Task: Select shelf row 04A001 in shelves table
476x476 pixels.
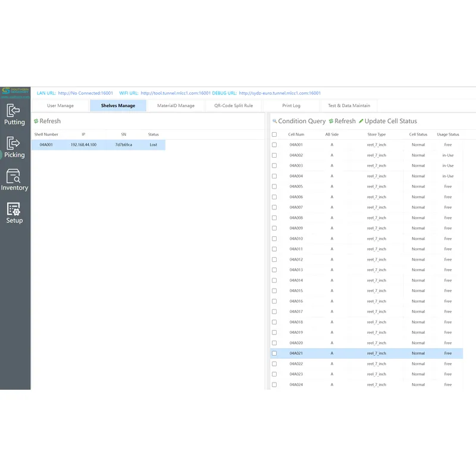Action: (98, 145)
